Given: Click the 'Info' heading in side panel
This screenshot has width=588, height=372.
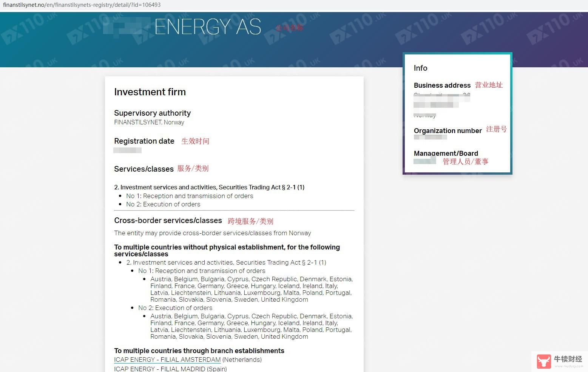Looking at the screenshot, I should coord(421,68).
